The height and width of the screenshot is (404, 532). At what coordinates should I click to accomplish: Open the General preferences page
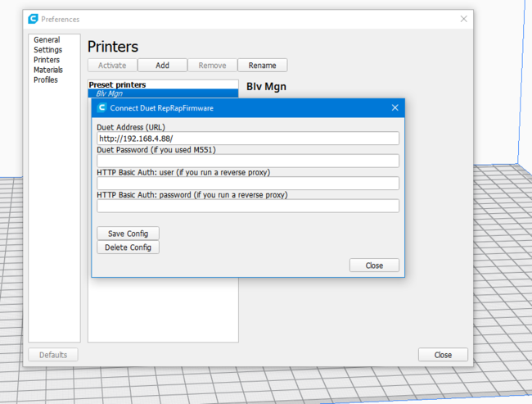(x=47, y=40)
